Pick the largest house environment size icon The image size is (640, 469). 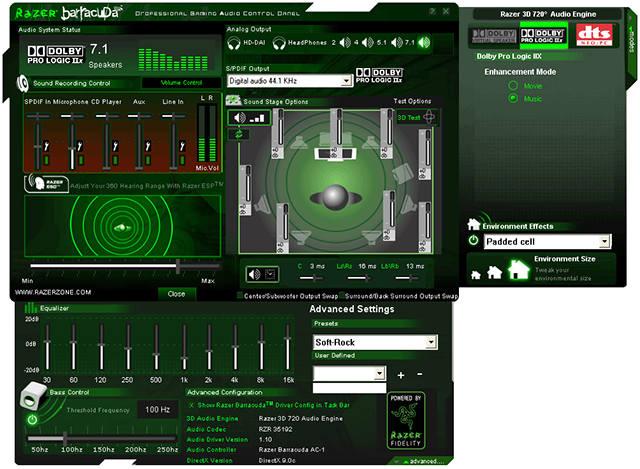coord(518,269)
